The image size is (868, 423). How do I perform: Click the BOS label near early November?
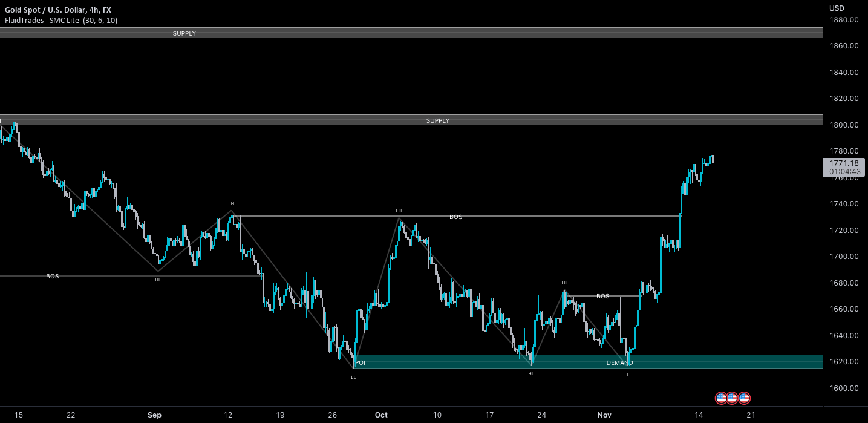click(x=602, y=296)
